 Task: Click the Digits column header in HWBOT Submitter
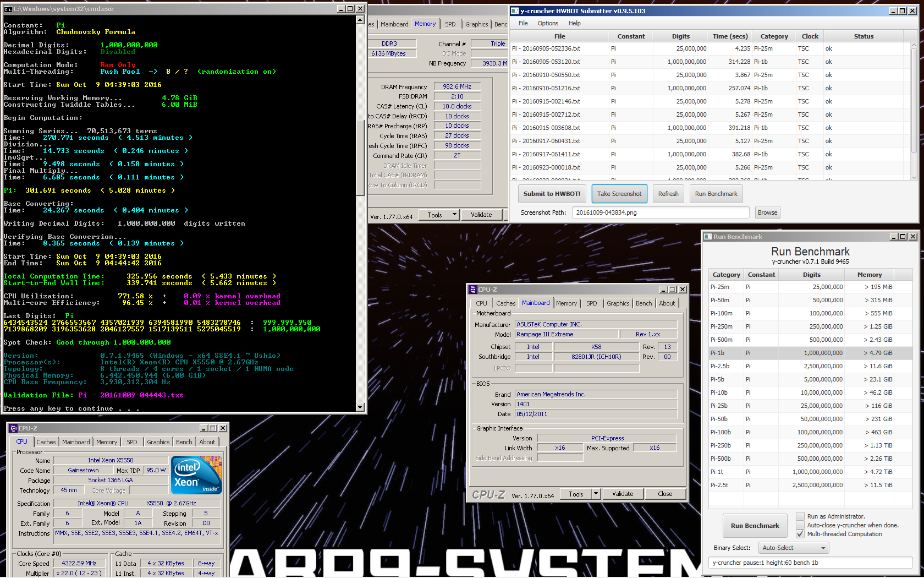pos(680,36)
